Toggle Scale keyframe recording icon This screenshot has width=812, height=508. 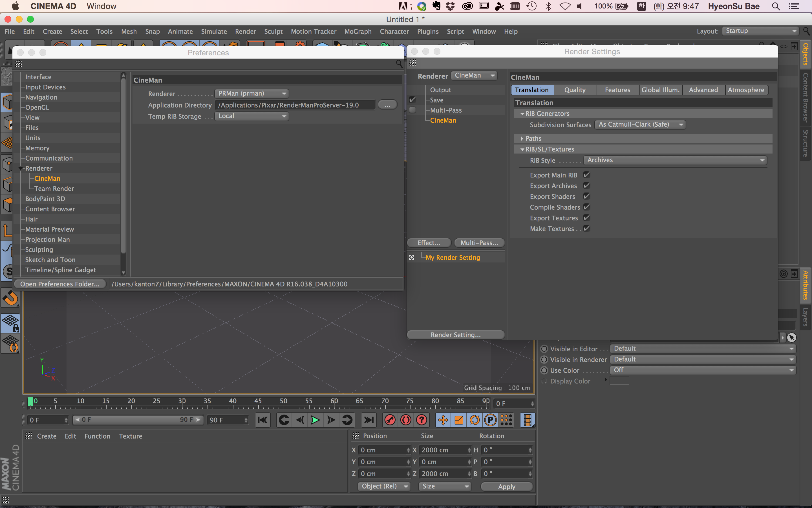pyautogui.click(x=459, y=420)
